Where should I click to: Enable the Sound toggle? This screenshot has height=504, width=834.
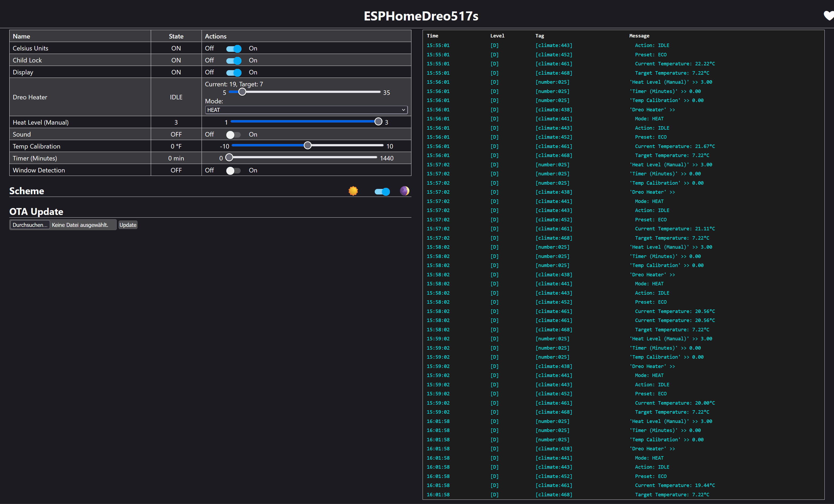tap(233, 135)
